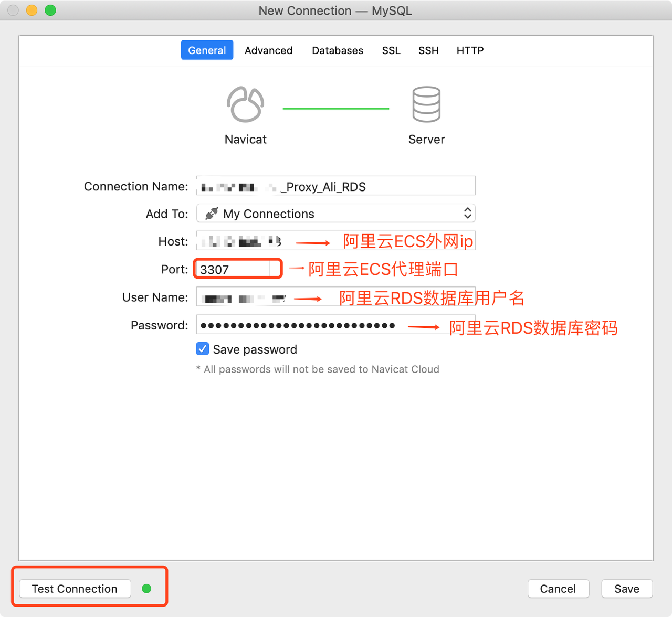Click the Navicat logo icon
The height and width of the screenshot is (617, 672).
pyautogui.click(x=245, y=103)
